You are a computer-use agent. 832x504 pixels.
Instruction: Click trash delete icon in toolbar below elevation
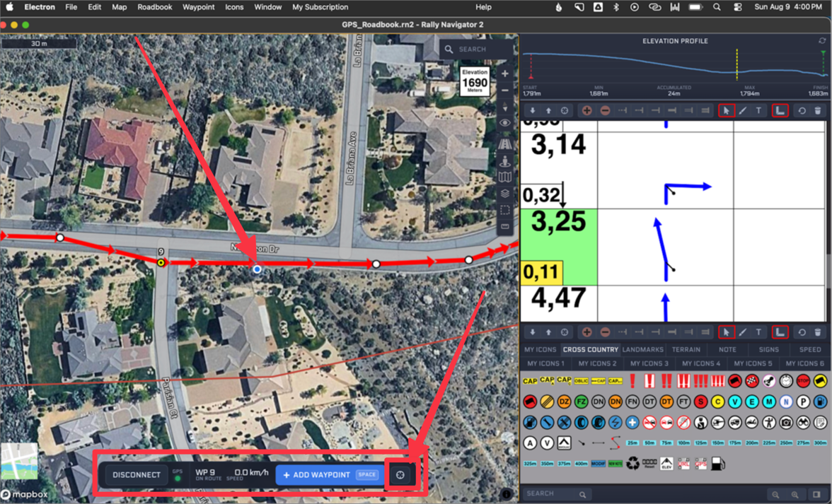(x=818, y=111)
